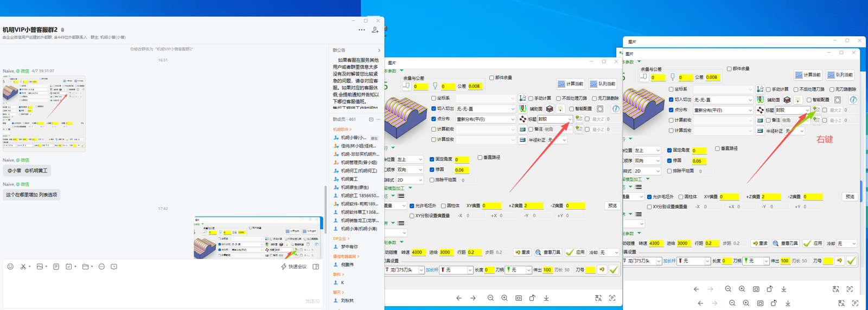Click the folder file icon in chat toolbar
The height and width of the screenshot is (310, 868).
click(85, 267)
